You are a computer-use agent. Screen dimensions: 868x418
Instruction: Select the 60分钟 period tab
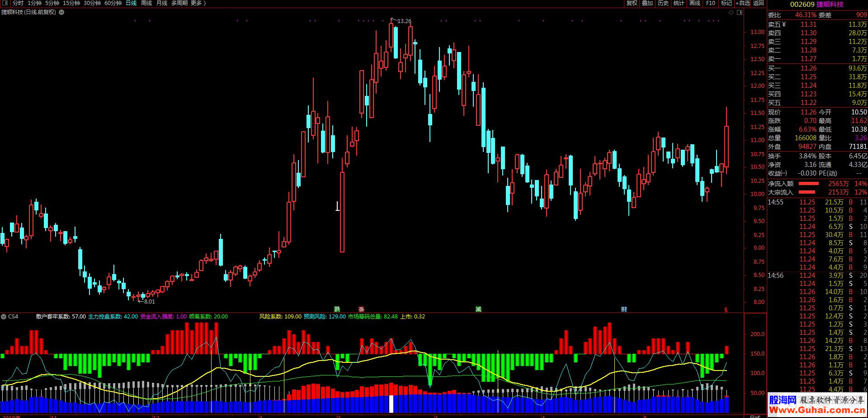click(x=113, y=3)
